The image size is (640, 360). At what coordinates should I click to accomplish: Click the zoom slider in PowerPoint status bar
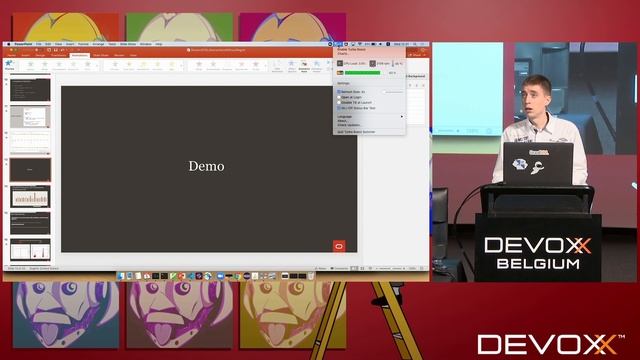391,269
